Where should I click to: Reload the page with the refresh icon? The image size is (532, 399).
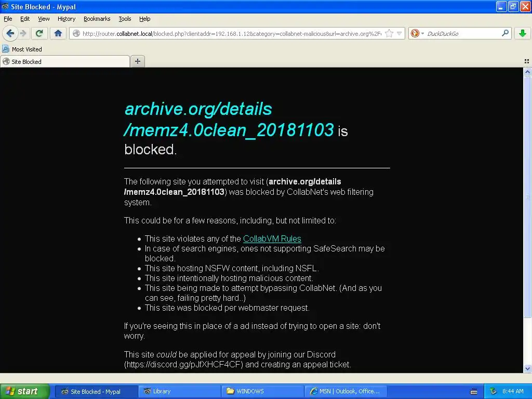(x=39, y=33)
